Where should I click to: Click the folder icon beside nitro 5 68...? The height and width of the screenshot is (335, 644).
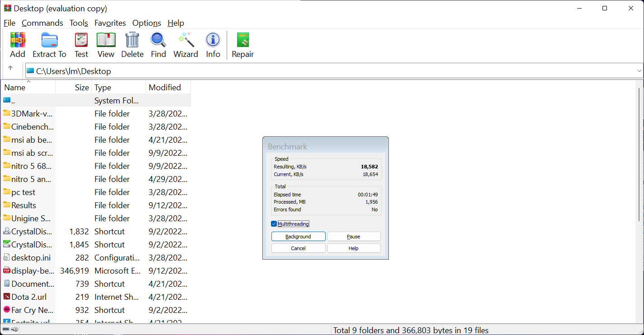click(7, 165)
